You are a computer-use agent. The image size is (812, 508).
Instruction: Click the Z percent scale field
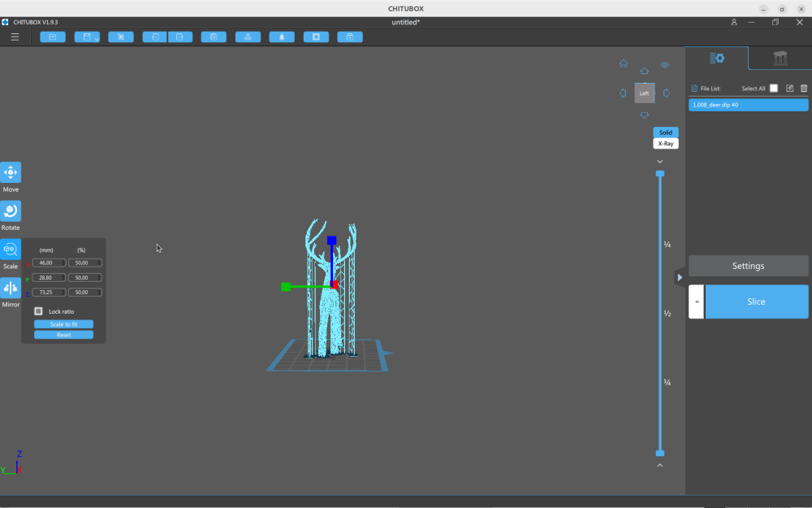click(x=85, y=293)
